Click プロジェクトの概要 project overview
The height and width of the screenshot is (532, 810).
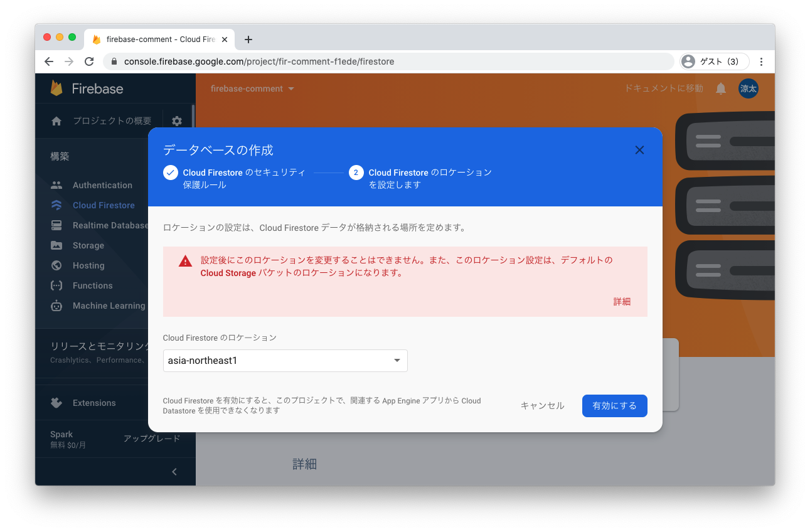point(112,121)
